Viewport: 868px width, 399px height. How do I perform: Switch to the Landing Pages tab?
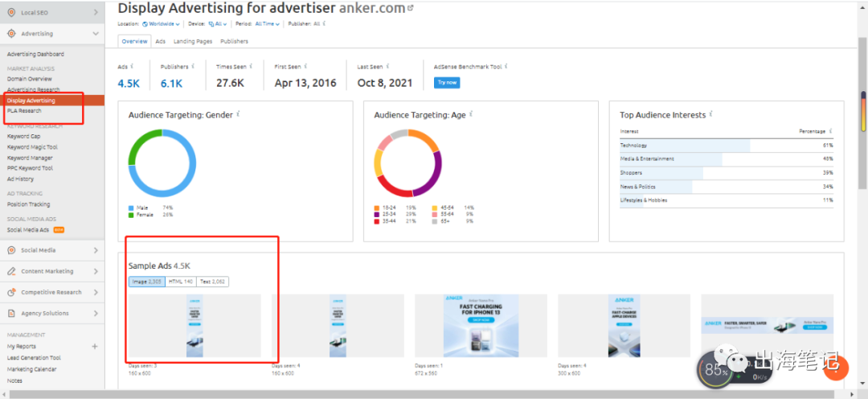[x=193, y=42]
